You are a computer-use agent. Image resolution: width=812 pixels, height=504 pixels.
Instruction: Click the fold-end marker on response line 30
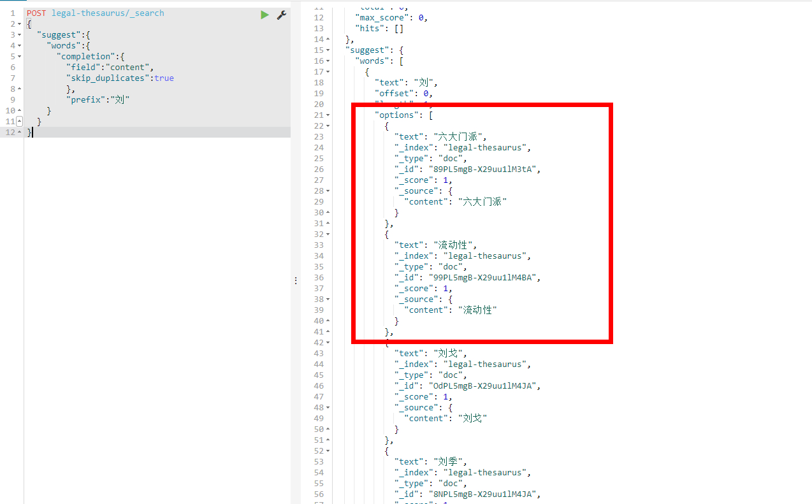pos(328,212)
